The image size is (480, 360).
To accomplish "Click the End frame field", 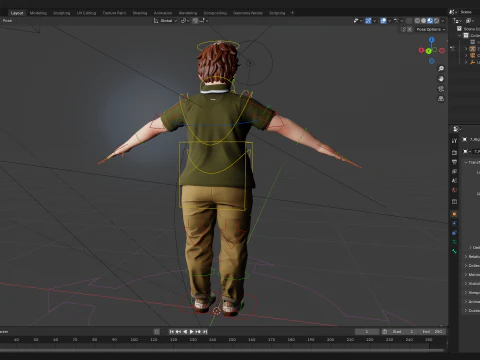I will coord(432,332).
